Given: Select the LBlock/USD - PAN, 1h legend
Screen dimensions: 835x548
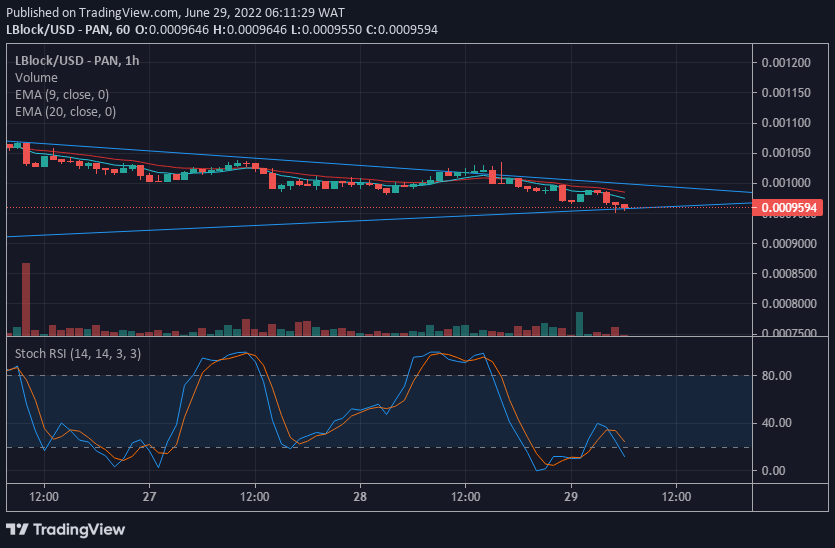Looking at the screenshot, I should tap(77, 61).
